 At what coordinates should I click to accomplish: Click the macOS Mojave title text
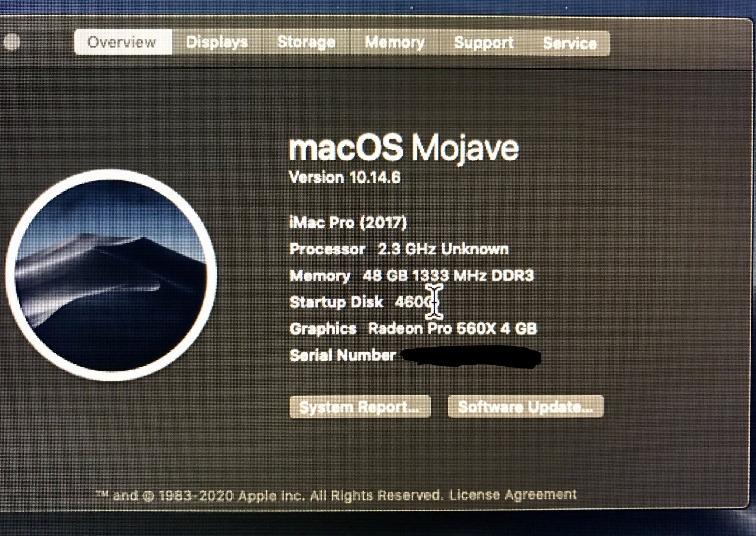[x=404, y=148]
